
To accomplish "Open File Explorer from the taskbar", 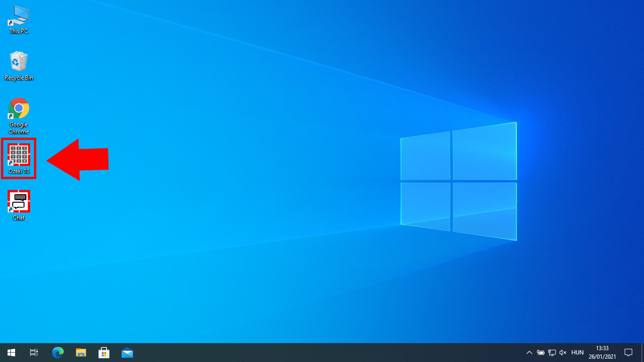I will pos(81,353).
